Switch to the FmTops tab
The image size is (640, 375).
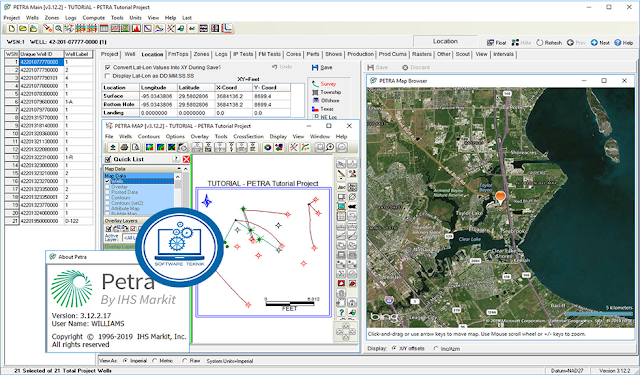click(x=178, y=54)
